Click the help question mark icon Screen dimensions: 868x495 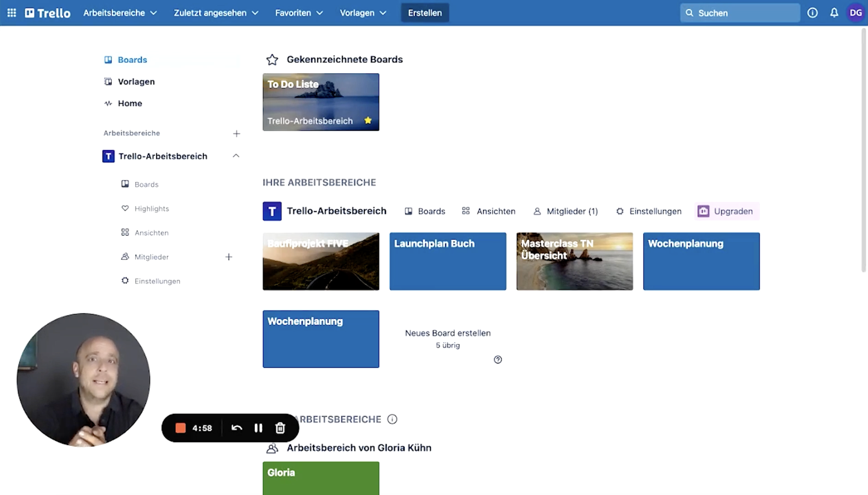pyautogui.click(x=498, y=360)
